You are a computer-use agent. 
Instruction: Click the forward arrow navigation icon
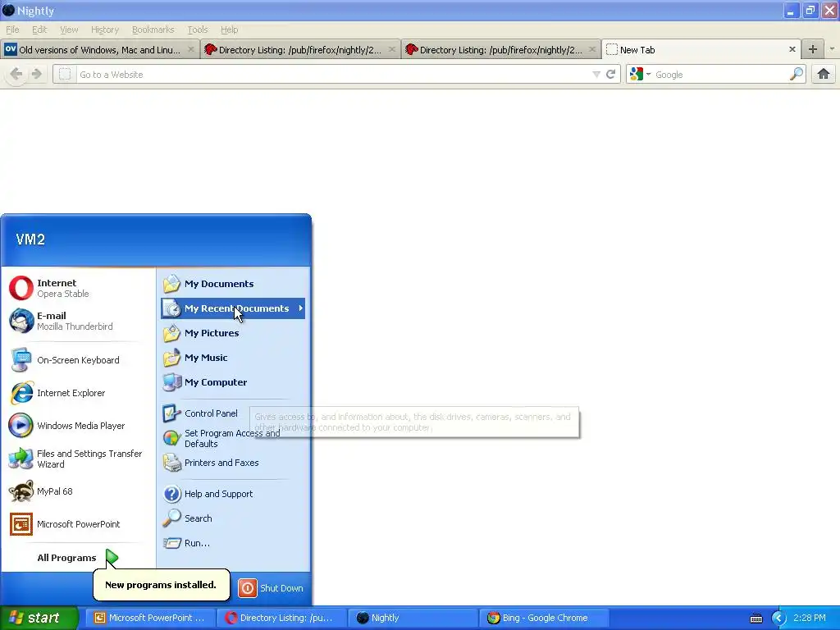tap(36, 74)
